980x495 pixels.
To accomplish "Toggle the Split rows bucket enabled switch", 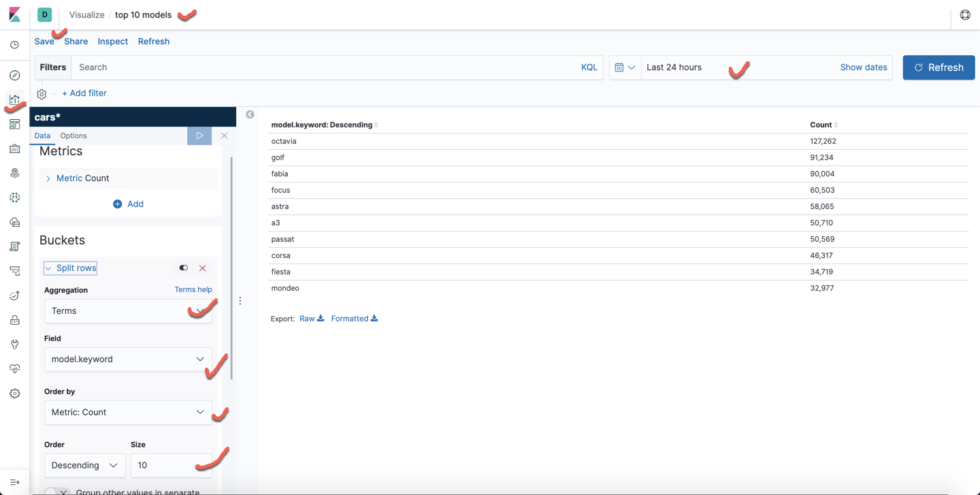I will pos(183,268).
